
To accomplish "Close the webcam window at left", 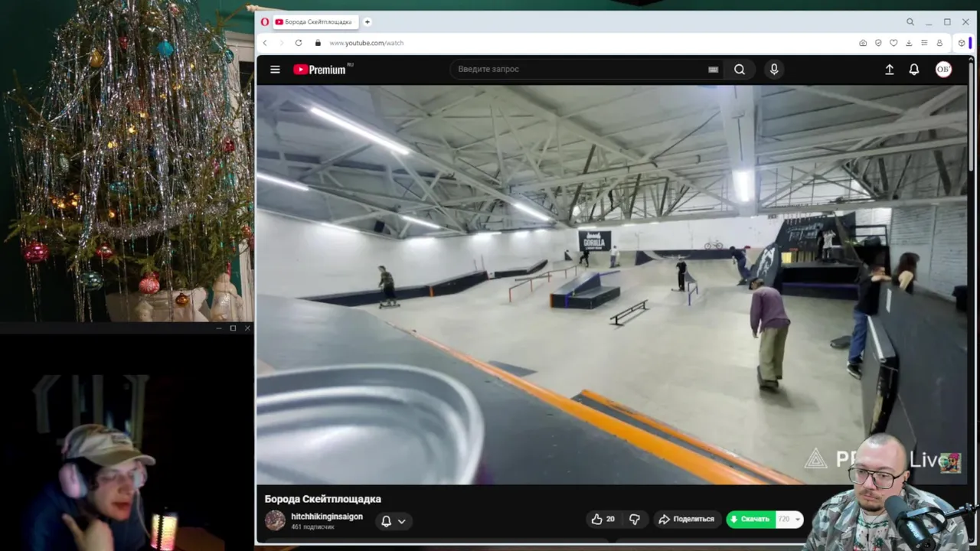I will coord(247,328).
